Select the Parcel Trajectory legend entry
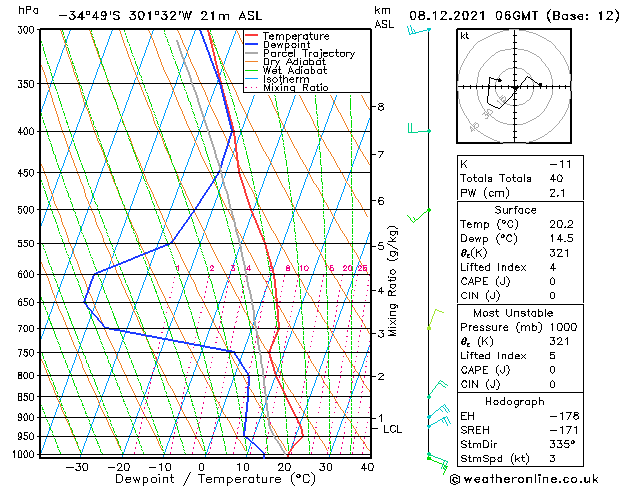This screenshot has width=629, height=486. coord(300,53)
